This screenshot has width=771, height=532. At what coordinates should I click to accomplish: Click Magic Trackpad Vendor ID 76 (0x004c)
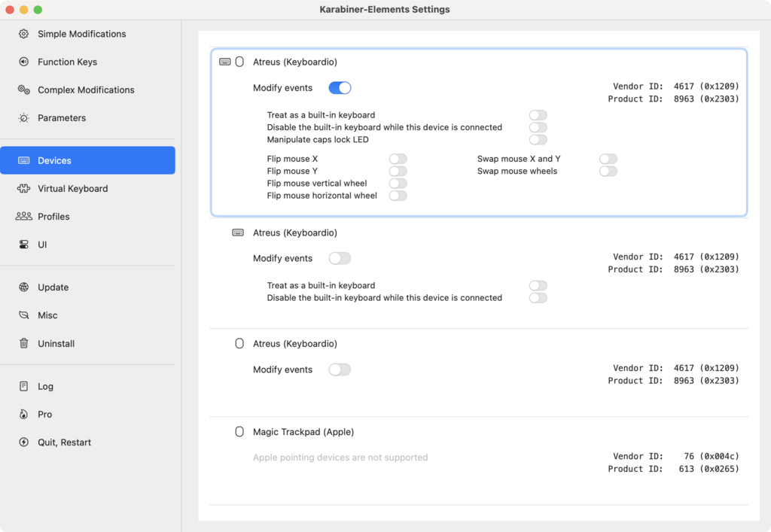[x=675, y=456]
